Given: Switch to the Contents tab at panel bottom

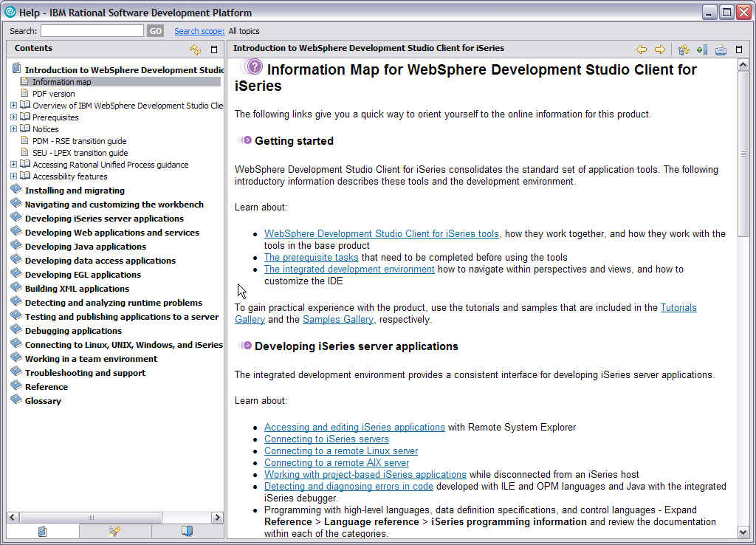Looking at the screenshot, I should pyautogui.click(x=42, y=531).
